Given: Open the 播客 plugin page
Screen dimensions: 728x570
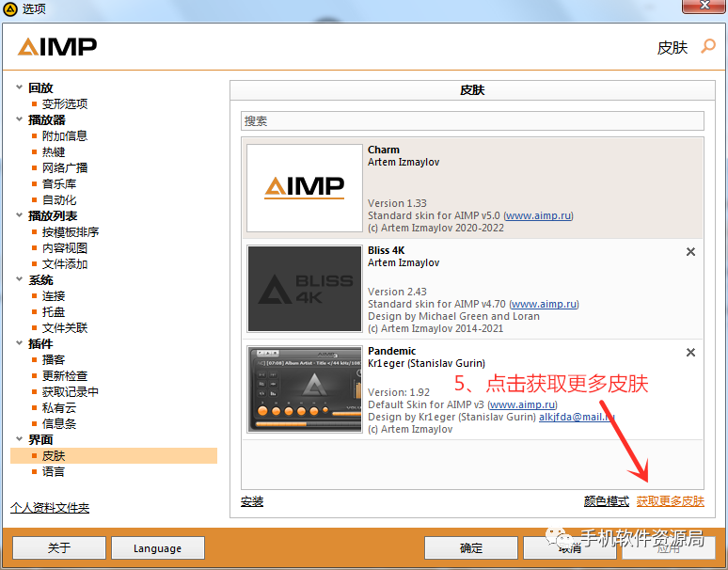Looking at the screenshot, I should 54,359.
